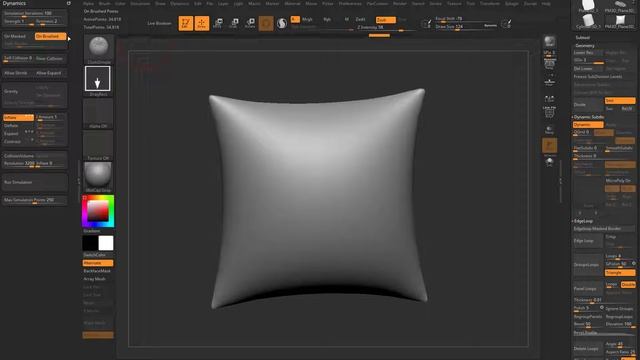
Task: Click the Panel Loops button
Action: [x=588, y=288]
